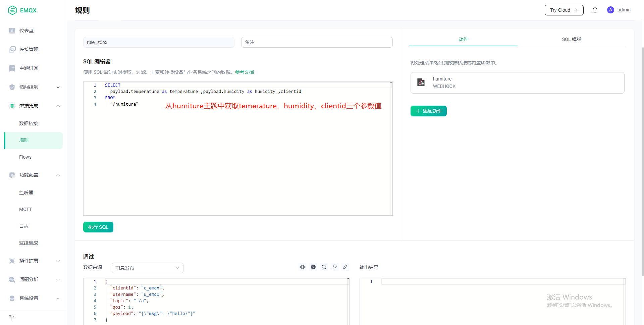Click the help question mark icon
This screenshot has width=644, height=325.
(x=313, y=267)
